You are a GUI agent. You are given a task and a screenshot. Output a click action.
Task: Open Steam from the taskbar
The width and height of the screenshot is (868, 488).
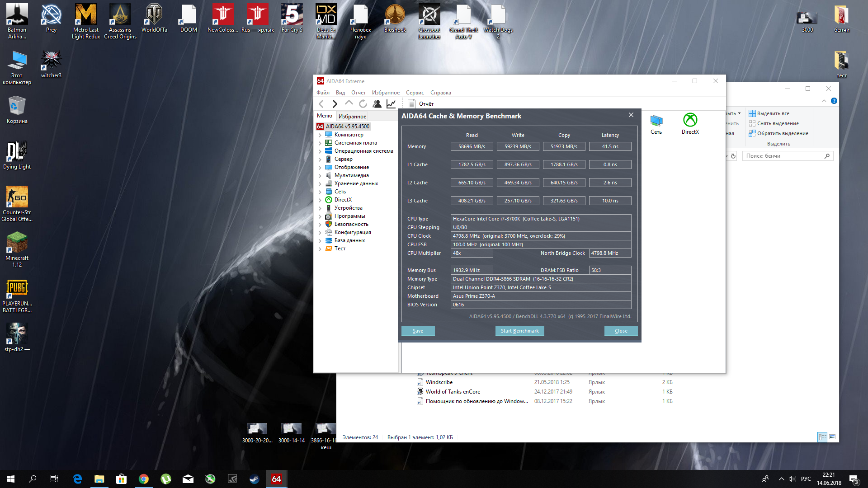tap(254, 479)
